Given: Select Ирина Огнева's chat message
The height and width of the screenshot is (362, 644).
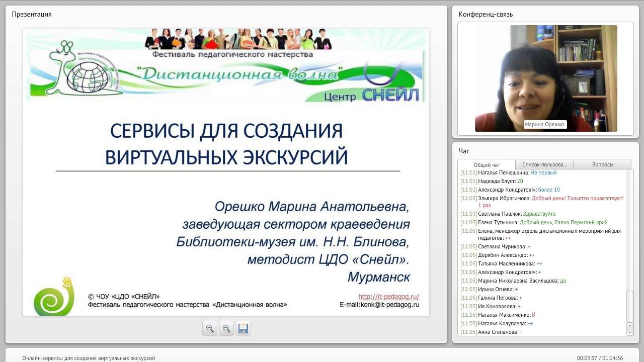Looking at the screenshot, I should point(489,289).
